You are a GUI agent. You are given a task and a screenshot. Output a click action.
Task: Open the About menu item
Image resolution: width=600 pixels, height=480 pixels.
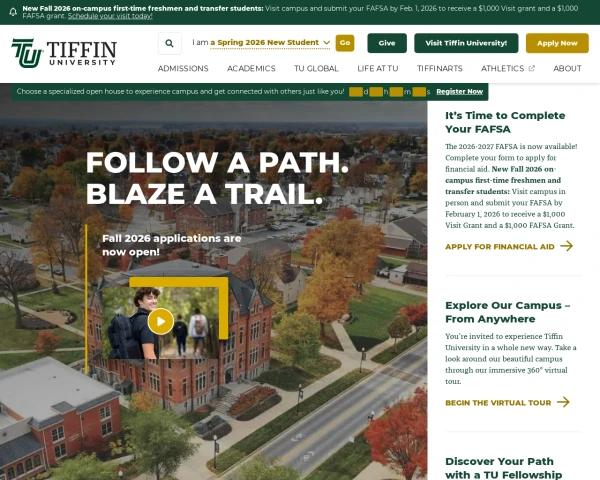tap(567, 69)
